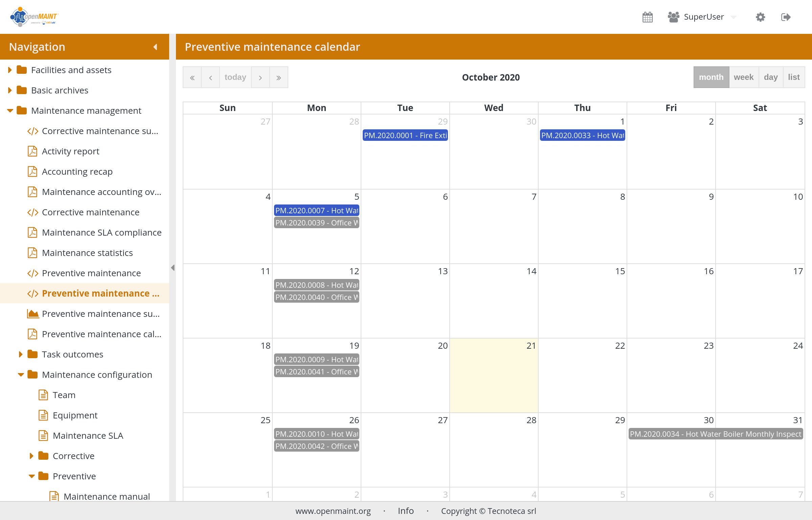
Task: Click the openMAINT logo
Action: click(x=34, y=17)
